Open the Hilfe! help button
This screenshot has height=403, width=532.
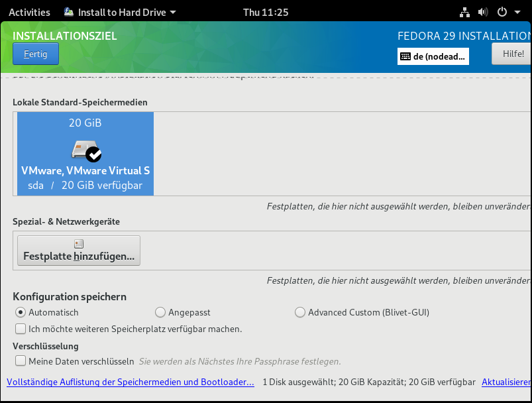coord(511,54)
